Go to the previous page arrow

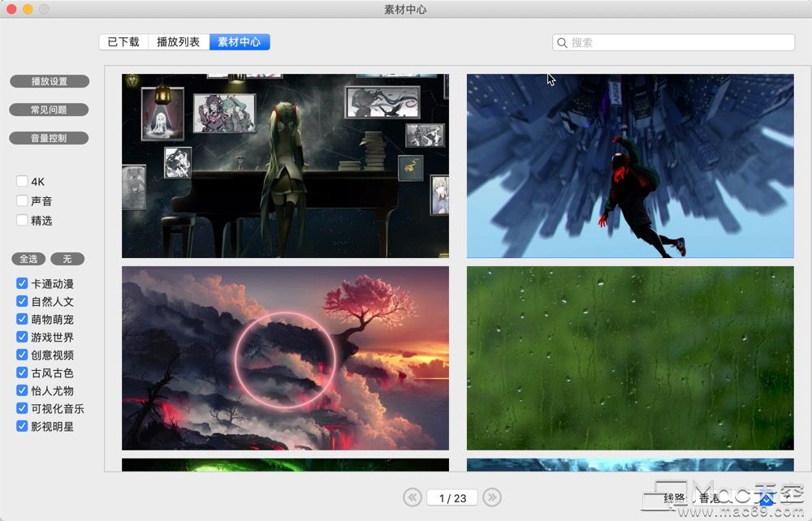coord(412,497)
